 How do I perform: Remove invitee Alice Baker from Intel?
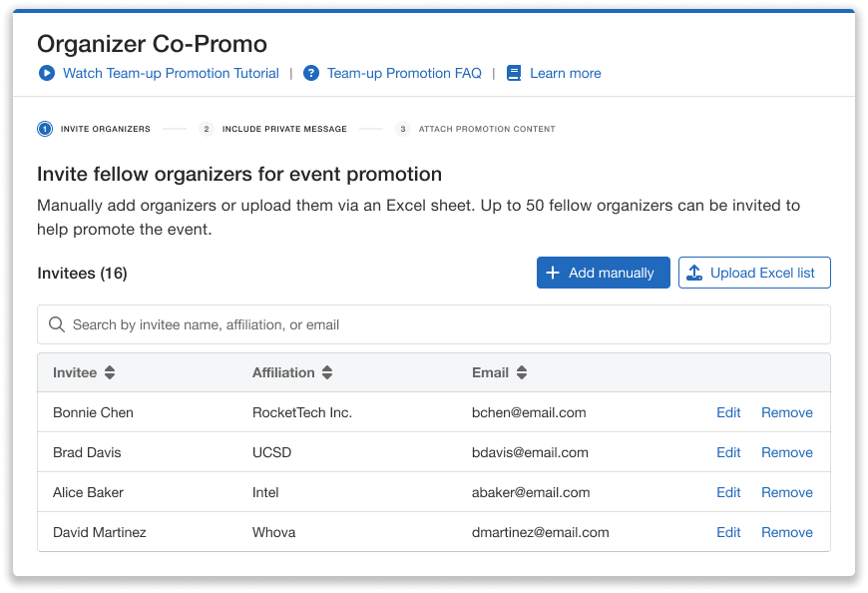point(787,492)
